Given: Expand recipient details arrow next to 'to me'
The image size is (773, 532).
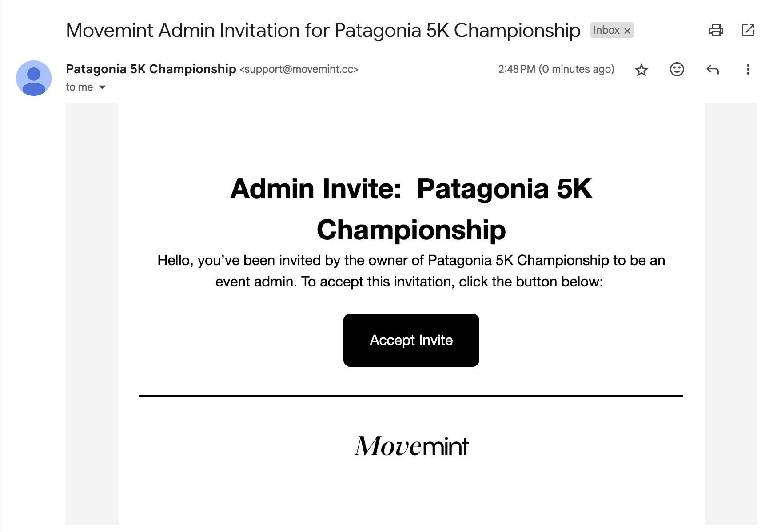Looking at the screenshot, I should click(x=102, y=87).
